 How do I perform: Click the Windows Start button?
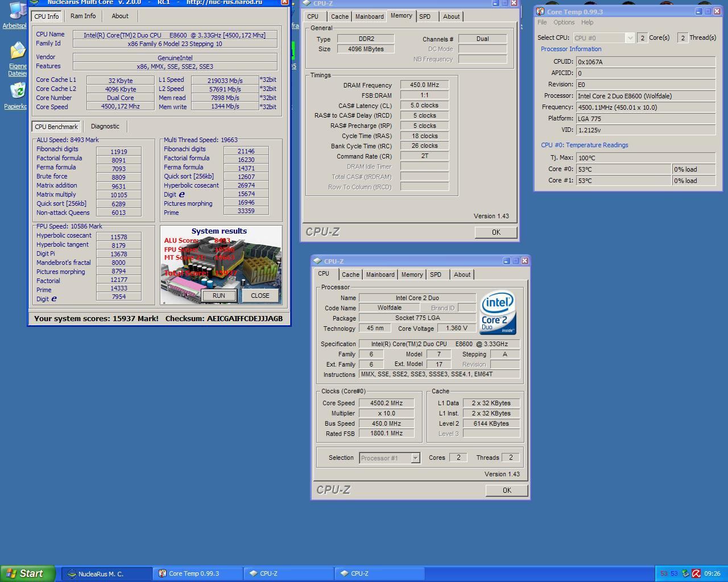28,573
